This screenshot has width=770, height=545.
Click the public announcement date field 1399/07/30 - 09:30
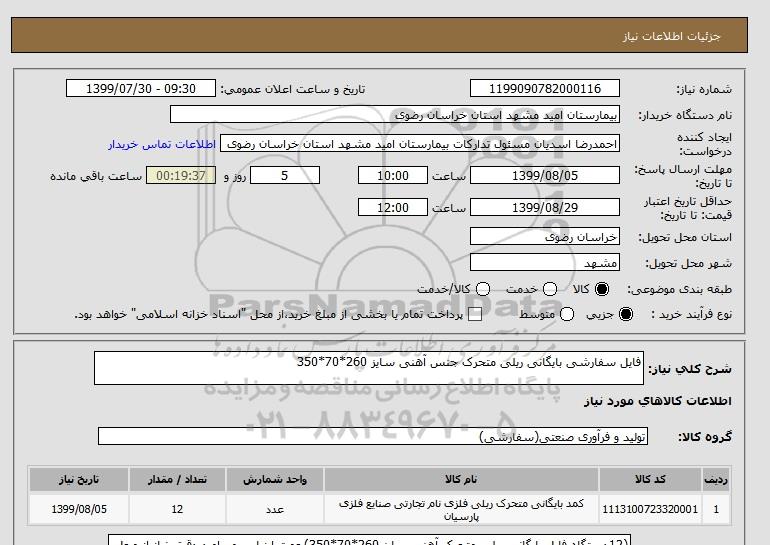tap(140, 88)
